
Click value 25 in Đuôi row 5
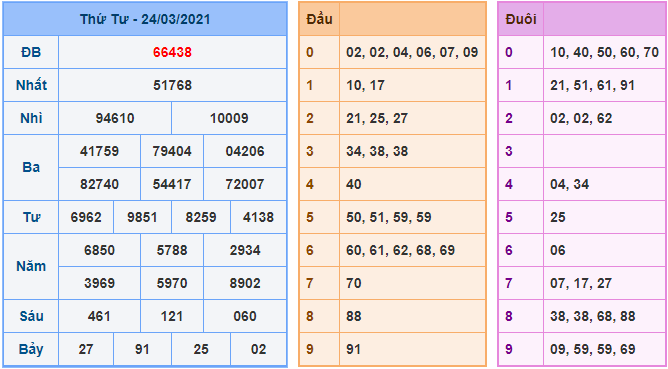[x=558, y=217]
